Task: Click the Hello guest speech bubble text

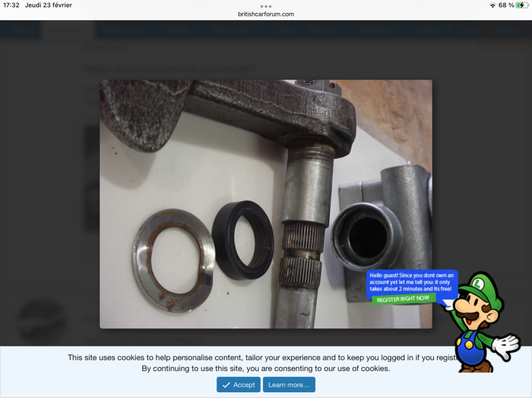Action: pyautogui.click(x=411, y=282)
